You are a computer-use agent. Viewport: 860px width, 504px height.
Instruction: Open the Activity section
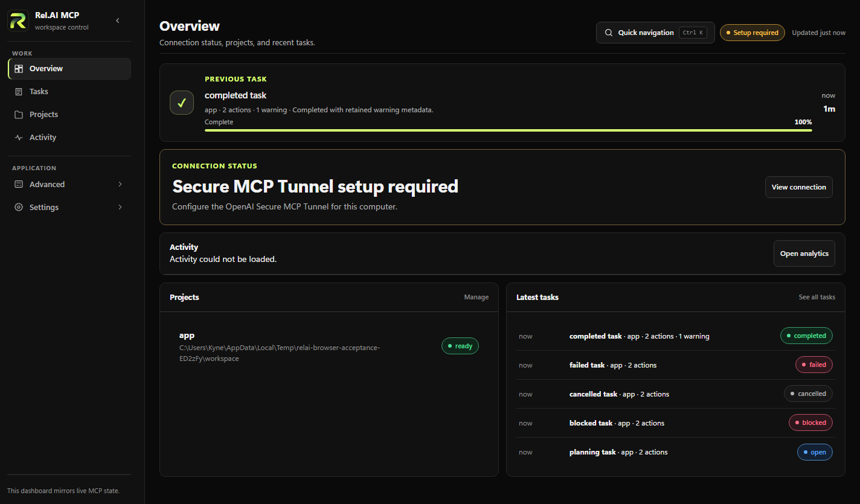click(x=69, y=138)
